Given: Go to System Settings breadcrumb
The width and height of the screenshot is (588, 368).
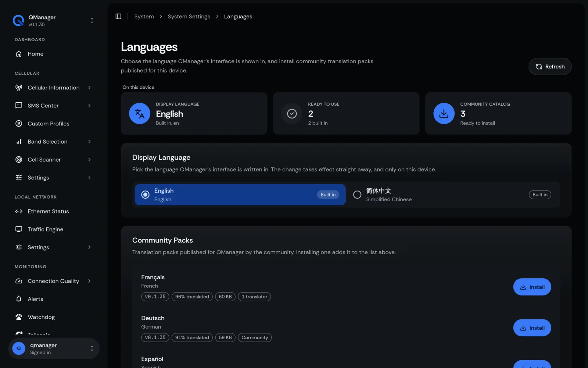Looking at the screenshot, I should coord(189,17).
